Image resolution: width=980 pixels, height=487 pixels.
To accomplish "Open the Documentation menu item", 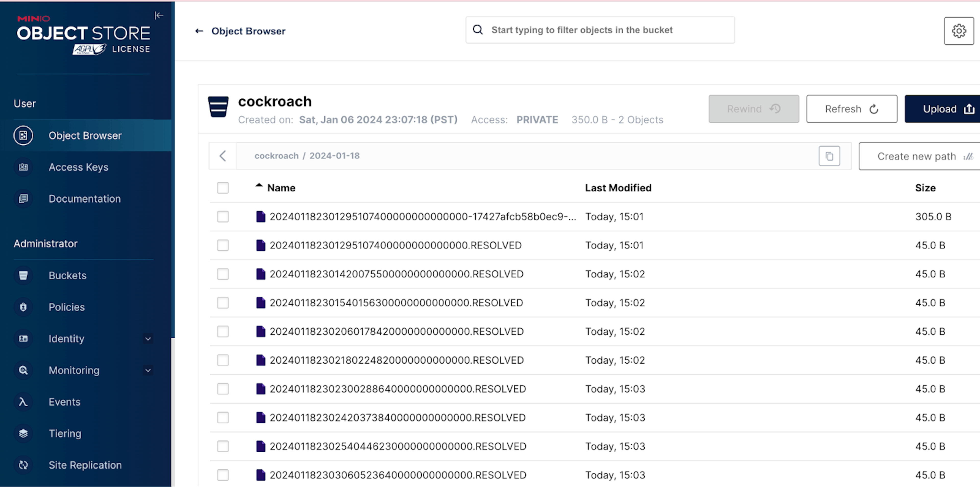I will coord(84,199).
